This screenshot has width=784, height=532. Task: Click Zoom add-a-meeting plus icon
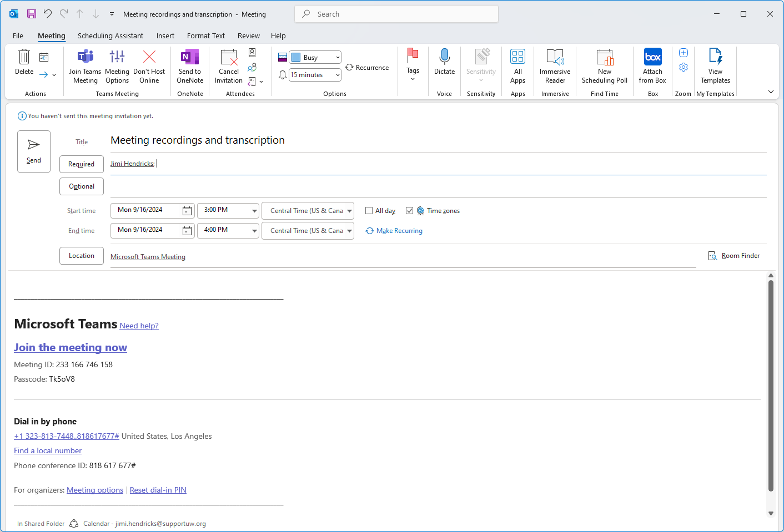pyautogui.click(x=684, y=53)
